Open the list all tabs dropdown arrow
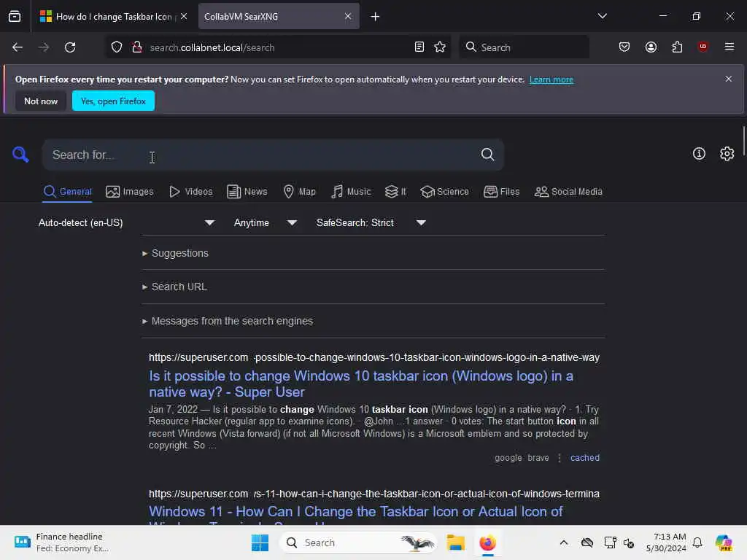Viewport: 747px width, 560px height. (602, 16)
